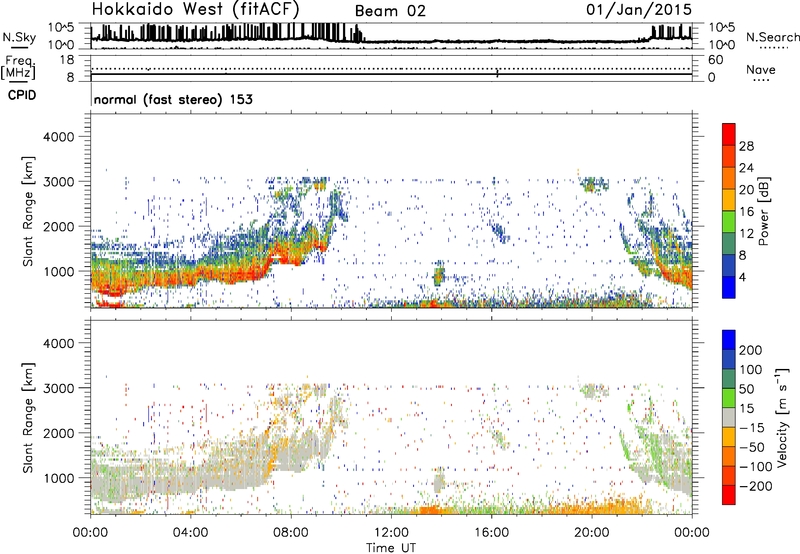
Task: Click the '12:00' time tick label
Action: click(x=391, y=533)
